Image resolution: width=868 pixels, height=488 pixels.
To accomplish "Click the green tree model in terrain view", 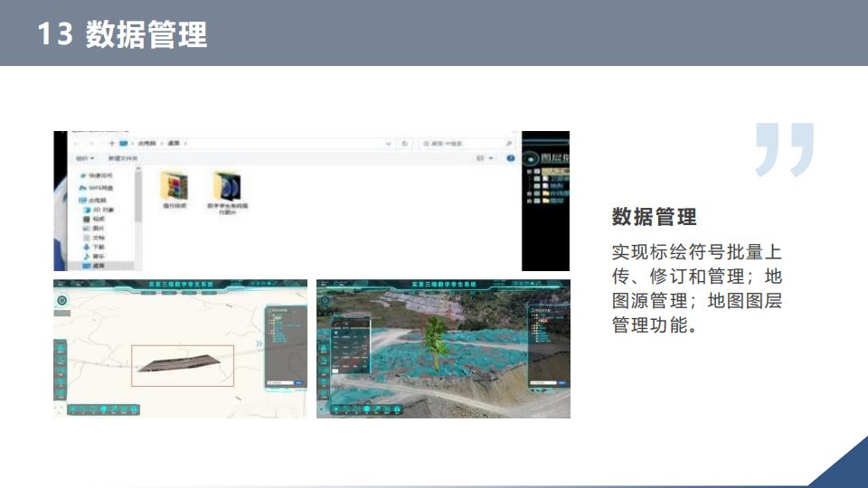I will coord(436,343).
